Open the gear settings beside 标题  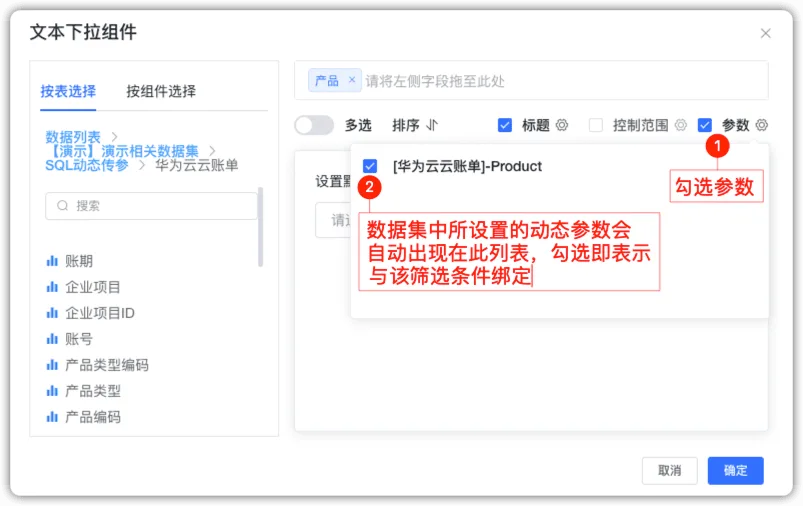click(562, 125)
